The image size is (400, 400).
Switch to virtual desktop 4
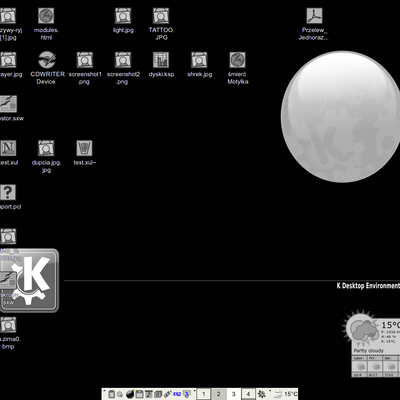248,394
